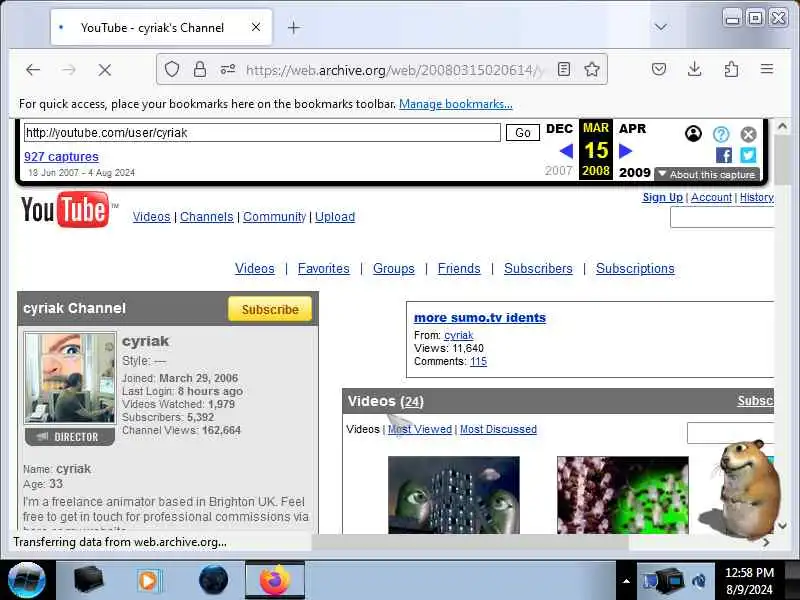Show hidden system tray icons
Image resolution: width=800 pixels, height=600 pixels.
[x=626, y=581]
